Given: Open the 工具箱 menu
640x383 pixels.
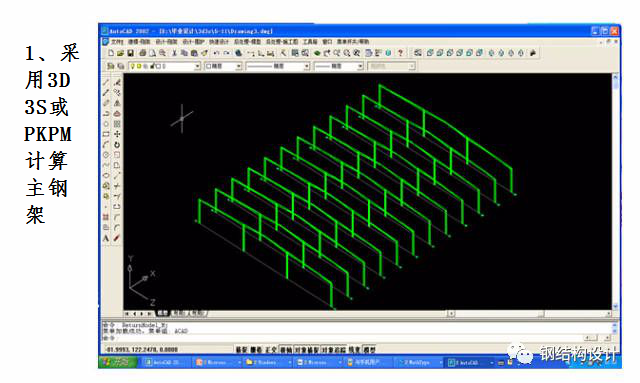Looking at the screenshot, I should click(x=310, y=42).
